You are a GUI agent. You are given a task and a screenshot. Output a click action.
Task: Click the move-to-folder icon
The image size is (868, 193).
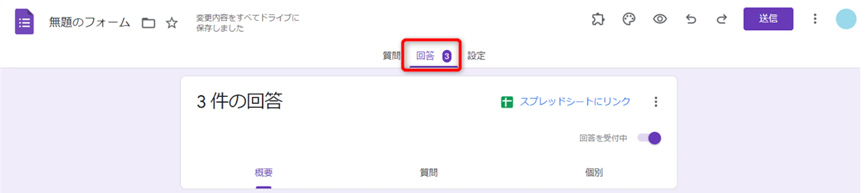pyautogui.click(x=148, y=23)
